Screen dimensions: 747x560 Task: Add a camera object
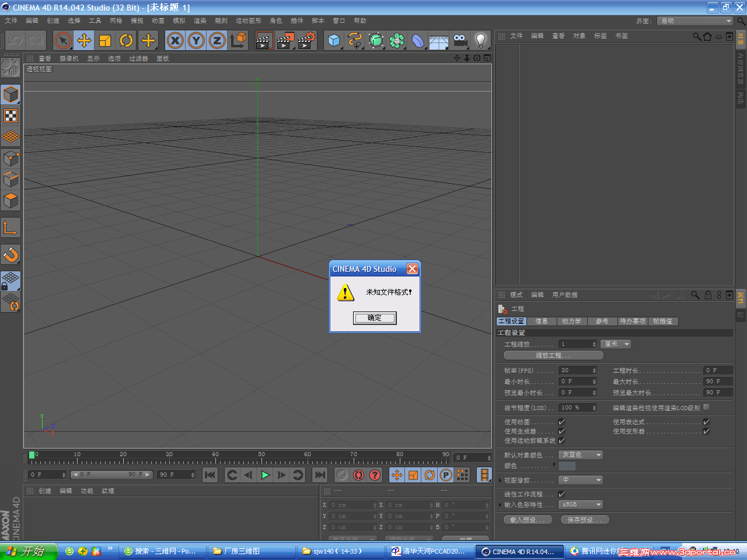pyautogui.click(x=460, y=40)
